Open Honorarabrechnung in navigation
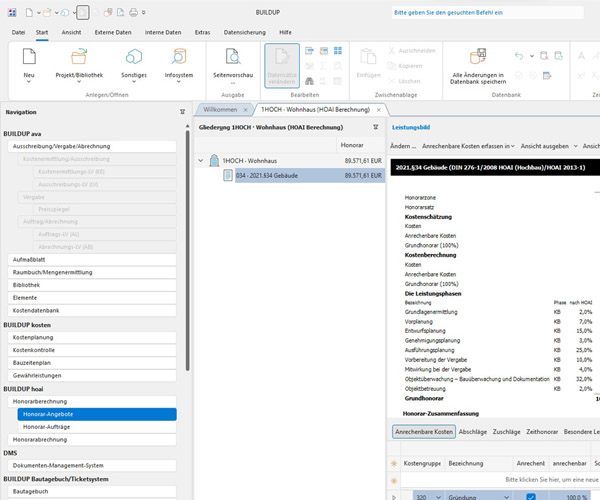This screenshot has height=500, width=600. pyautogui.click(x=92, y=440)
